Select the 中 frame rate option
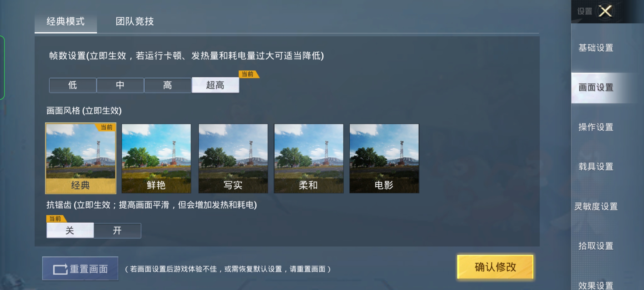The height and width of the screenshot is (290, 644). (120, 85)
